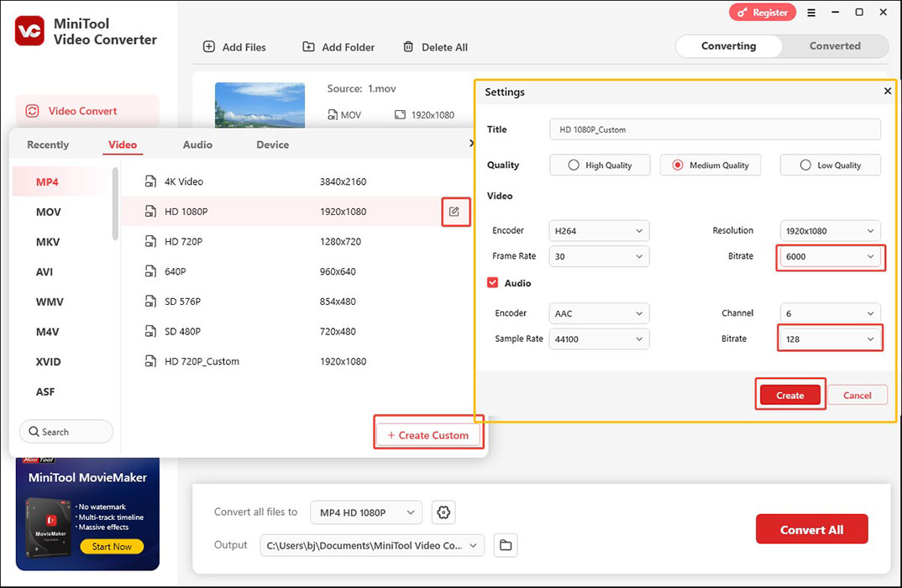Click the Create button
Image resolution: width=902 pixels, height=588 pixels.
click(x=789, y=396)
